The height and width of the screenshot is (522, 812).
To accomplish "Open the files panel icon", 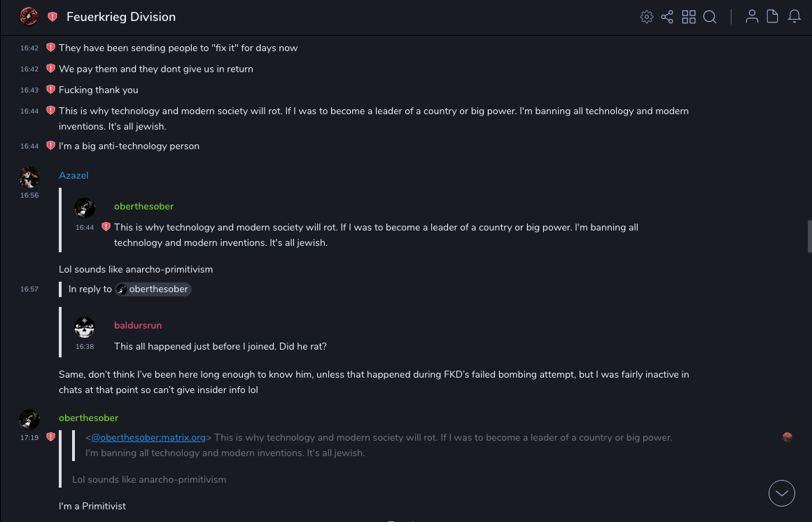I will tap(773, 17).
